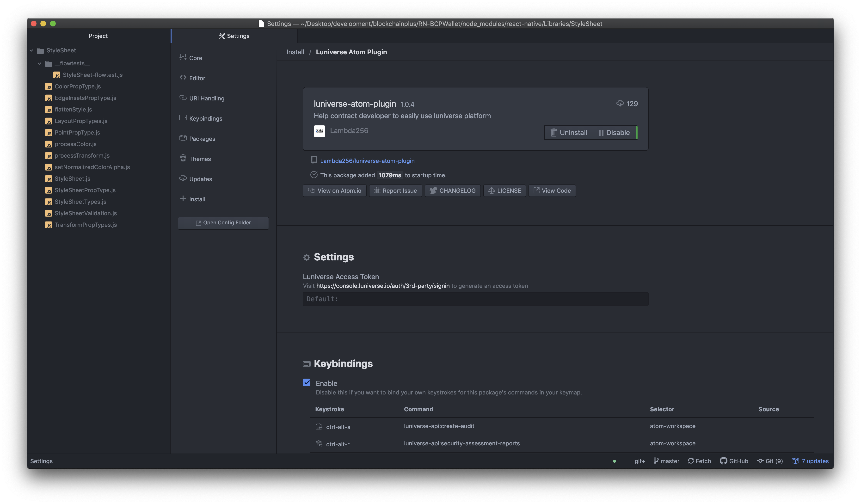Click the git+ status bar item
The width and height of the screenshot is (861, 504).
tap(640, 461)
